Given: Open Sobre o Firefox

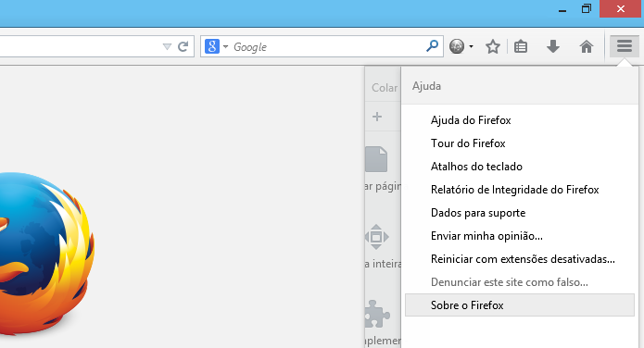Looking at the screenshot, I should pyautogui.click(x=520, y=304).
